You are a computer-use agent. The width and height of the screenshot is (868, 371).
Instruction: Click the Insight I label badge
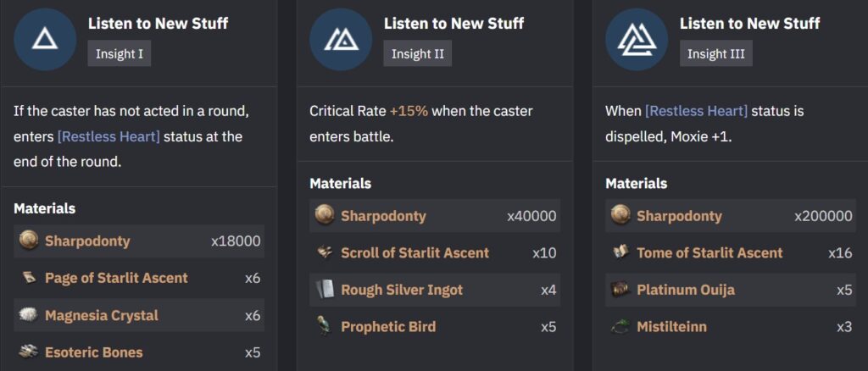[x=119, y=54]
